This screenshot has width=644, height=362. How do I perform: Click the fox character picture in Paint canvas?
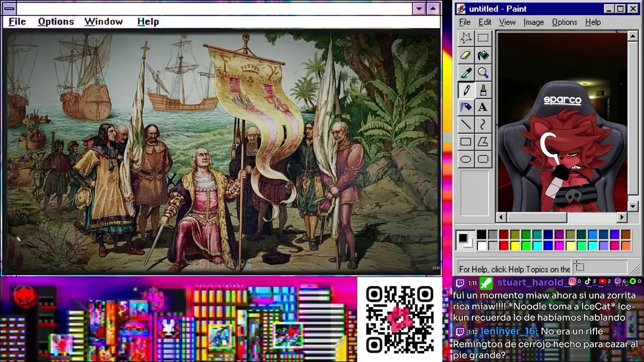pos(561,122)
